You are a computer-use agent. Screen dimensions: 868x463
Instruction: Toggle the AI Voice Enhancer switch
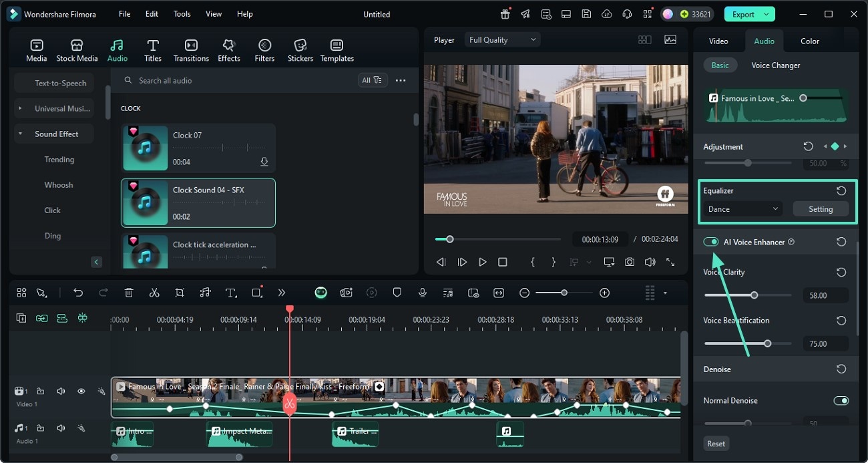[x=711, y=242]
